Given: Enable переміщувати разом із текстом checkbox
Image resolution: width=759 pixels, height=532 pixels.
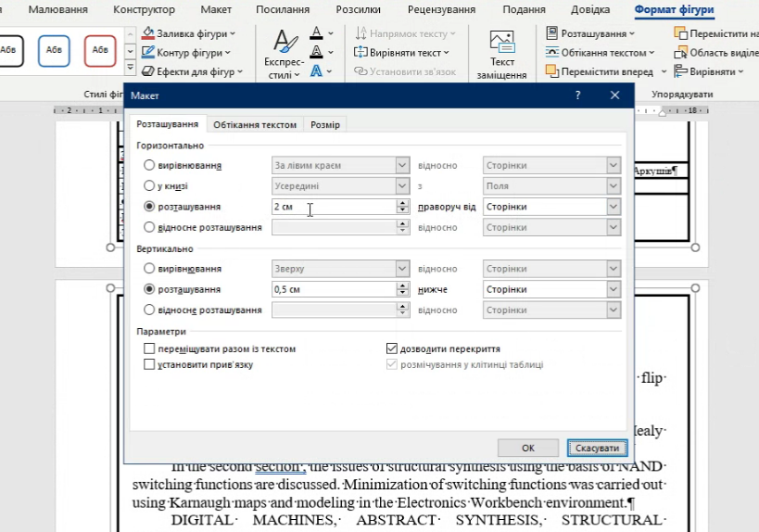Looking at the screenshot, I should coord(149,348).
